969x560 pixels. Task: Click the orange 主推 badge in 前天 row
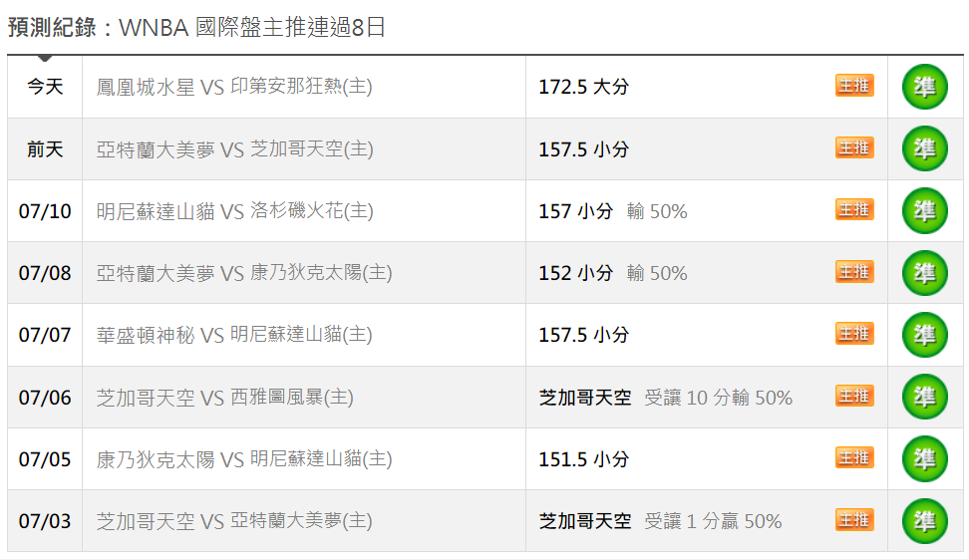tap(854, 148)
